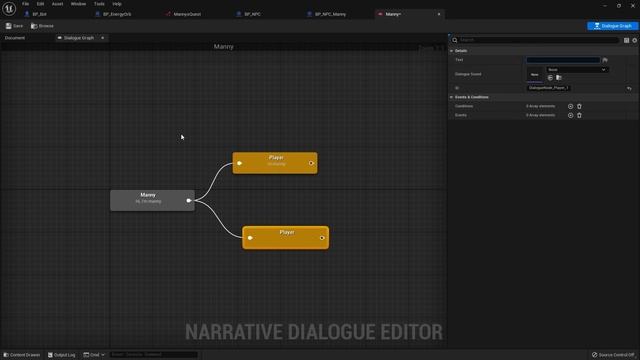Close the Manny asset tab
Screen dimensions: 640x360
[439, 14]
